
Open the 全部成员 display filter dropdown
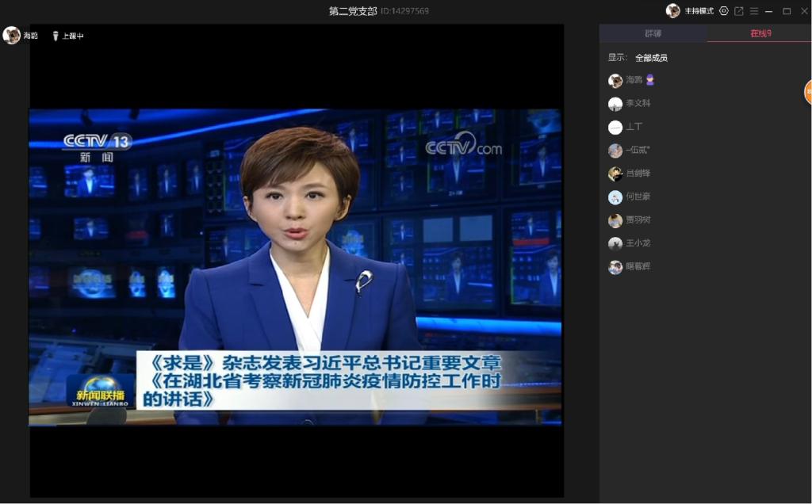coord(651,58)
